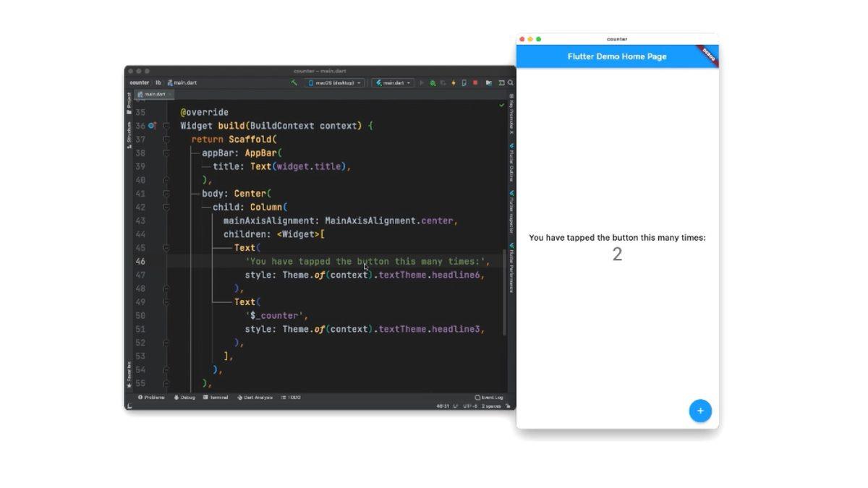
Task: Click the run gutter icon on line 36
Action: 152,125
